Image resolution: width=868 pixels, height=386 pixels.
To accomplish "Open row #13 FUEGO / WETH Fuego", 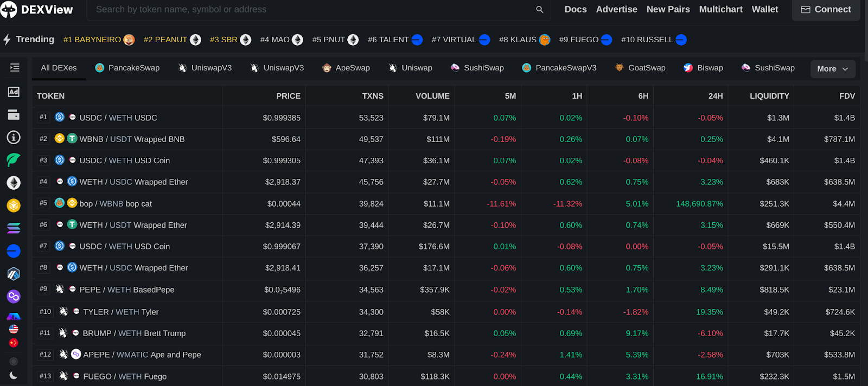I will [446, 376].
